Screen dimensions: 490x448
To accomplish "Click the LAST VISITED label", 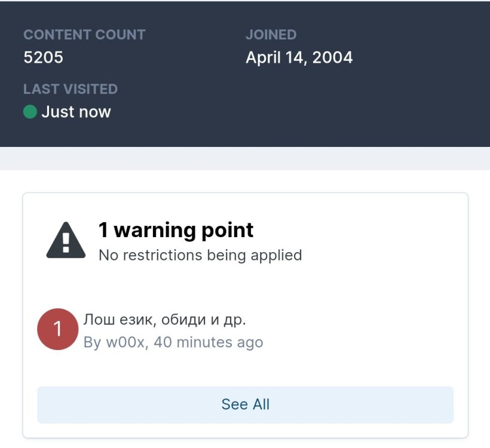I will [x=71, y=89].
